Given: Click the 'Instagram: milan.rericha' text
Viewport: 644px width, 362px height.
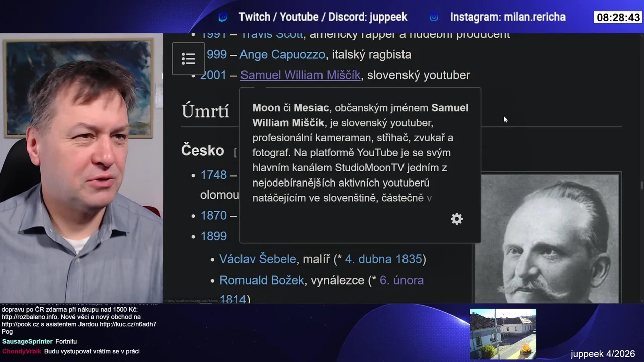Looking at the screenshot, I should click(x=508, y=17).
